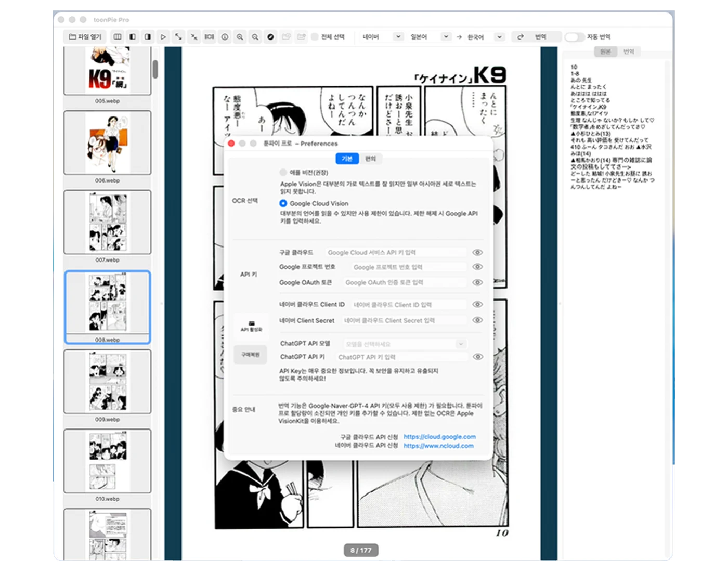This screenshot has height=572, width=728.
Task: Reveal the ChatGPT API 키 with eye icon
Action: [x=477, y=357]
